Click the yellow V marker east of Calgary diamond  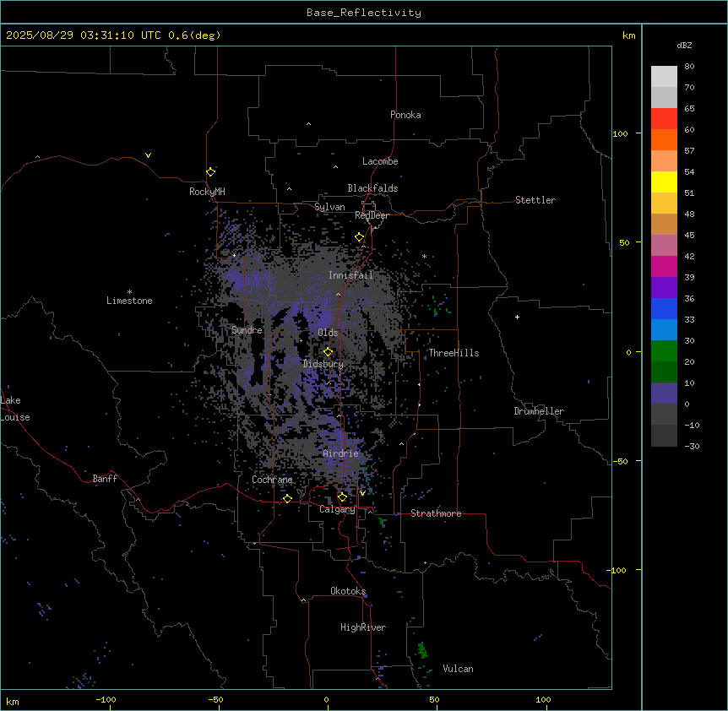362,493
